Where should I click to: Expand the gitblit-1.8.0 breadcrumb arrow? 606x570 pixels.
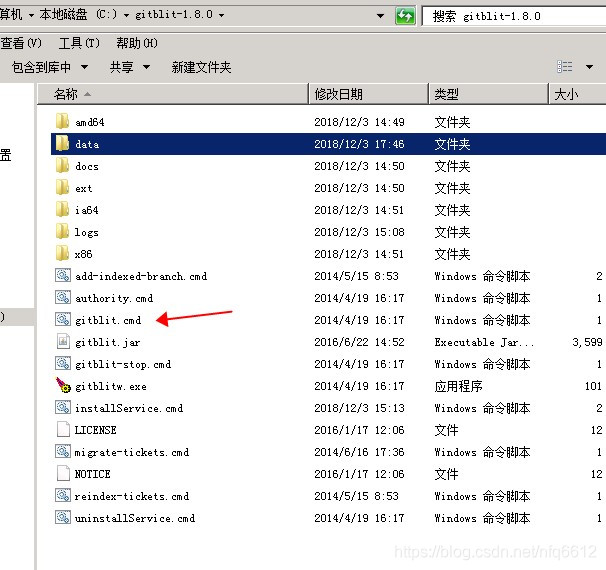pos(221,15)
